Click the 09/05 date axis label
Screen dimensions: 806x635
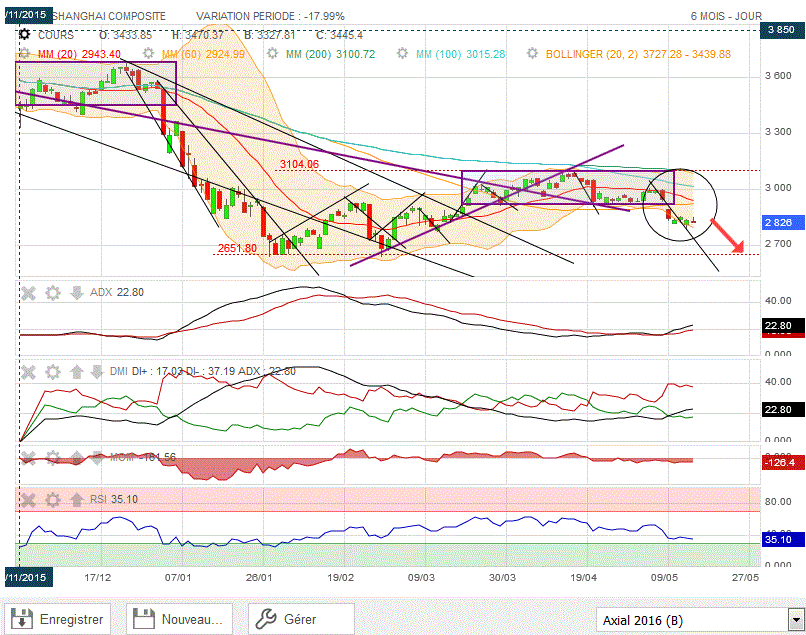pos(664,577)
